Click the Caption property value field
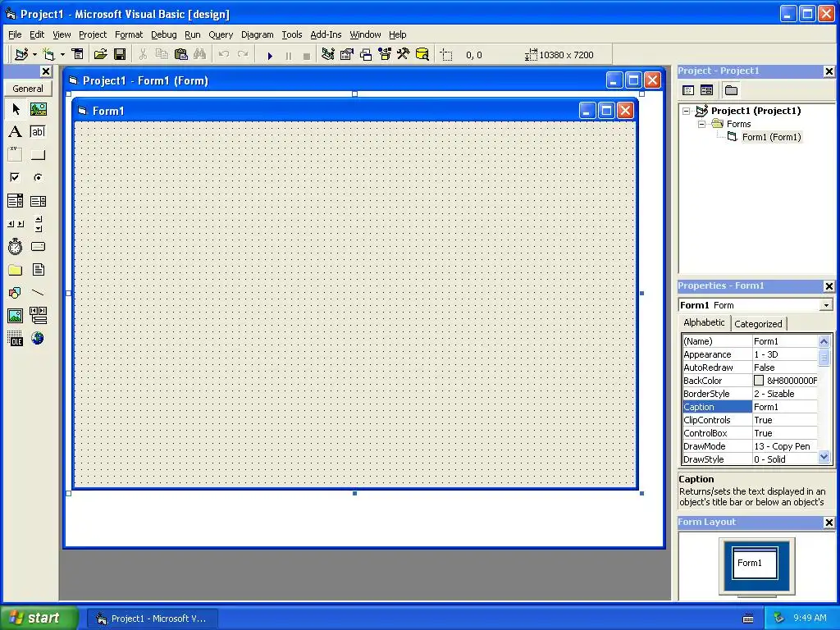The width and height of the screenshot is (840, 630). pos(785,407)
